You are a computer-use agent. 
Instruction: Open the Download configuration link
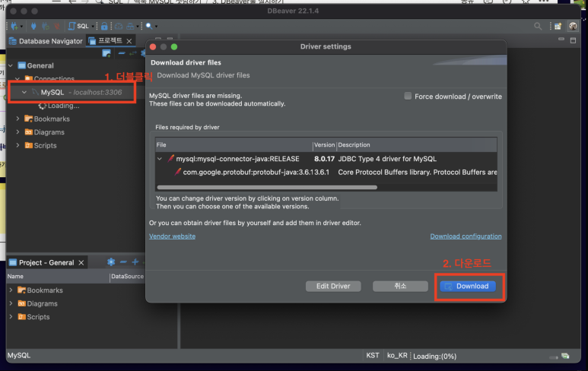[x=466, y=236]
